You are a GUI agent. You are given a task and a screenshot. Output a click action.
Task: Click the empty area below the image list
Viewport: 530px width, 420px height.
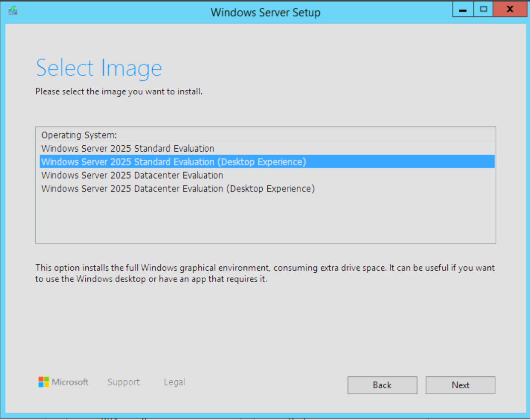pyautogui.click(x=265, y=218)
